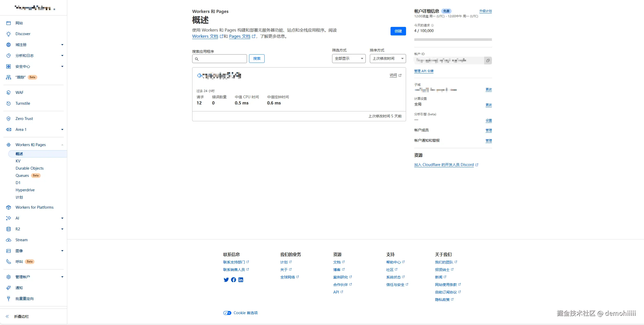Open the 管理 API 令牌 link

point(424,71)
